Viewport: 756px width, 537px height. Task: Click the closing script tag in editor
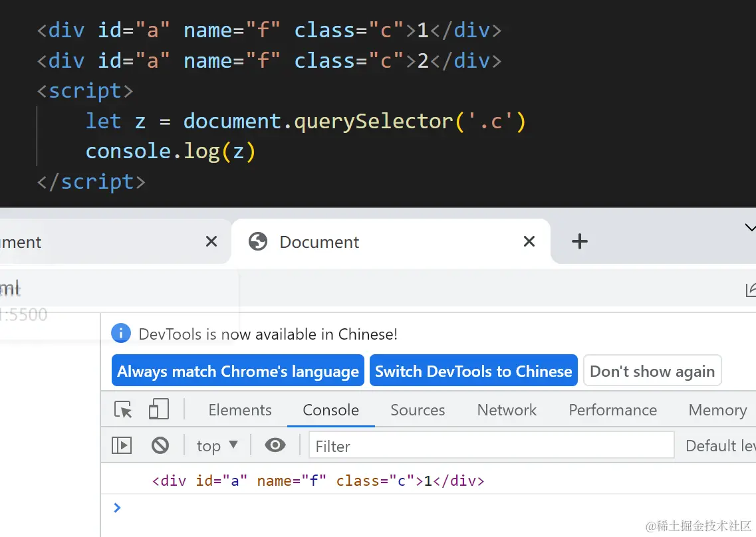[x=91, y=181]
